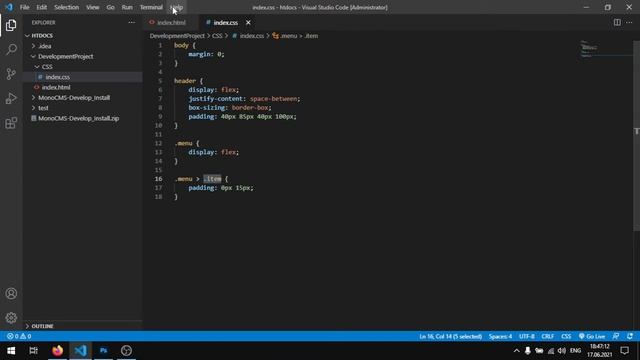Open the network tray icon

point(551,351)
